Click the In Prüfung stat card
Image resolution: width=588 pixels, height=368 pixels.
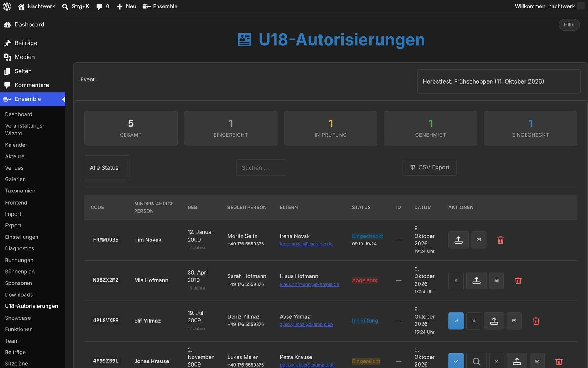pyautogui.click(x=330, y=128)
